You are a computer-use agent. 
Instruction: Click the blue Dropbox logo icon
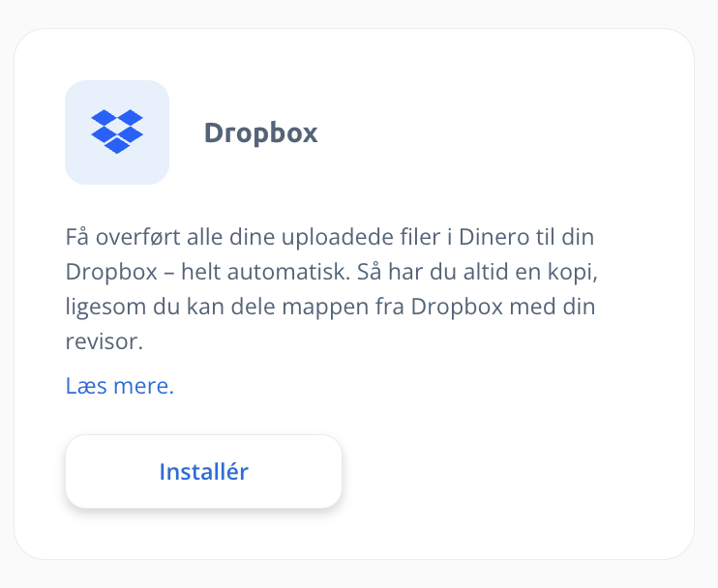(x=117, y=132)
